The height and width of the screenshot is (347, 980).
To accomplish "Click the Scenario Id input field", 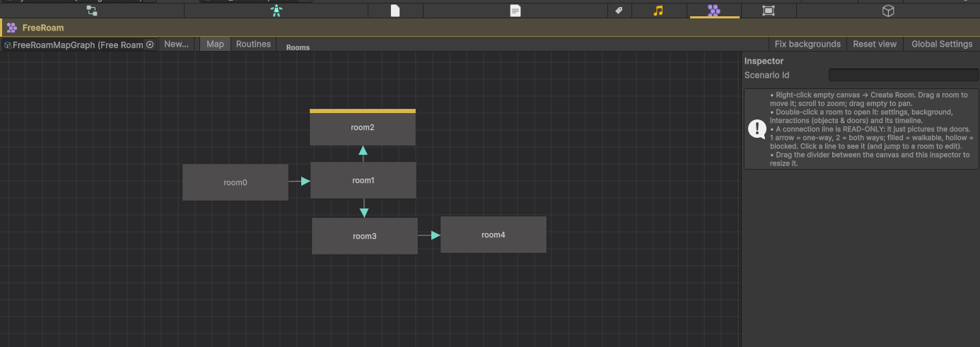I will [904, 75].
